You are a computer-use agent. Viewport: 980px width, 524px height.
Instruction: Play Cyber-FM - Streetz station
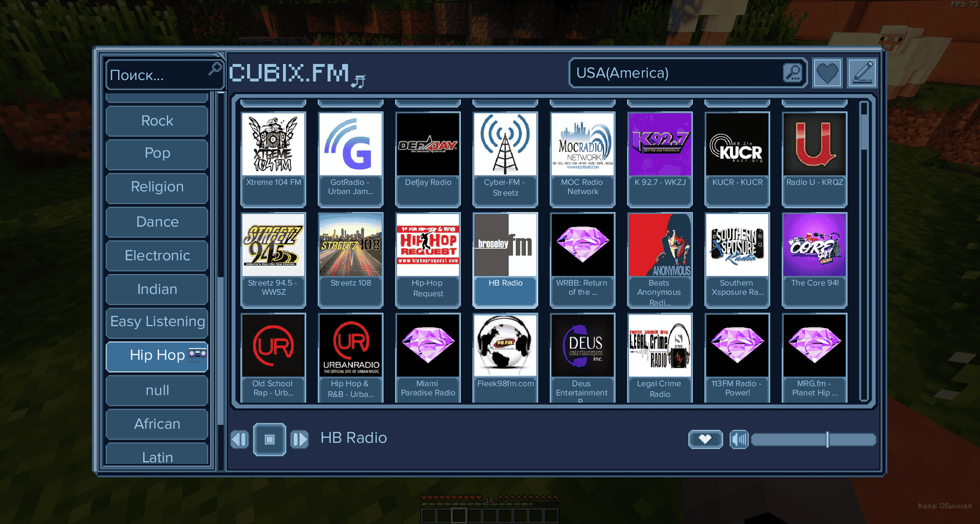505,159
